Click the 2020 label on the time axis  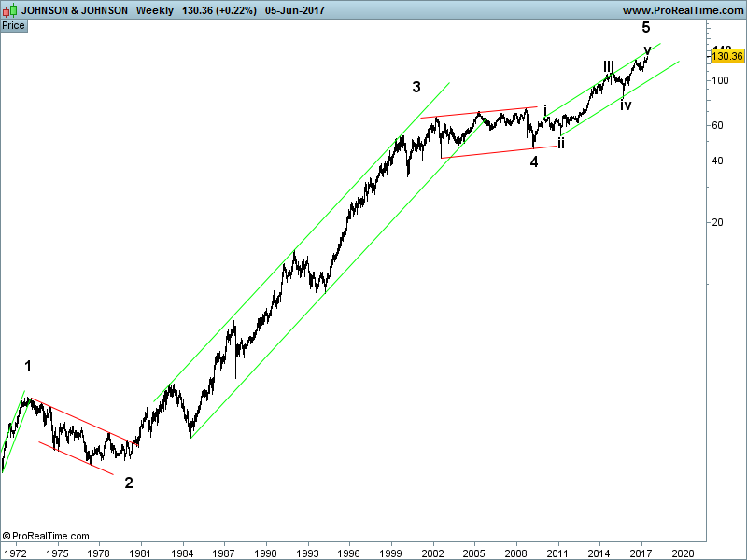[684, 553]
